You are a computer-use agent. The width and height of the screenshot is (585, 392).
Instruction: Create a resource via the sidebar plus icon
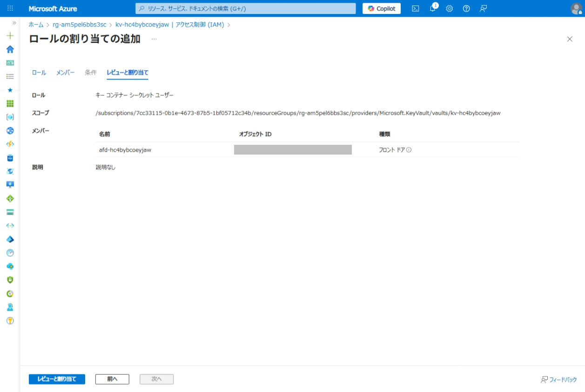[10, 35]
